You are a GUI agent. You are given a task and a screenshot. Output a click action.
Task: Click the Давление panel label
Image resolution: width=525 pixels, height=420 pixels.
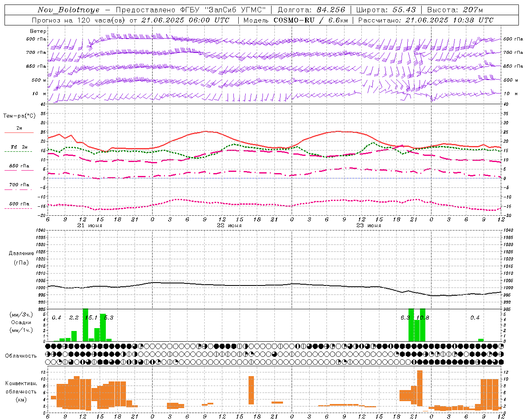coord(21,253)
